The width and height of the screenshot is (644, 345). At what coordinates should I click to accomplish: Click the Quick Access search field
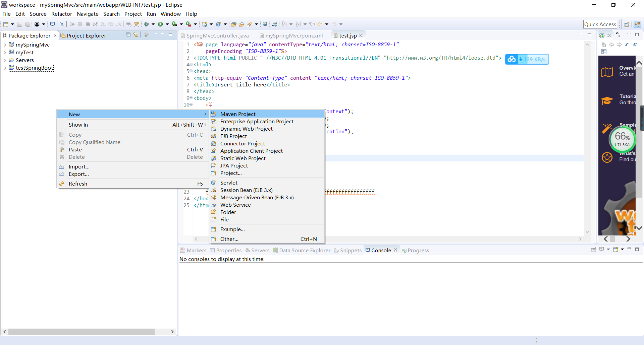click(x=600, y=24)
